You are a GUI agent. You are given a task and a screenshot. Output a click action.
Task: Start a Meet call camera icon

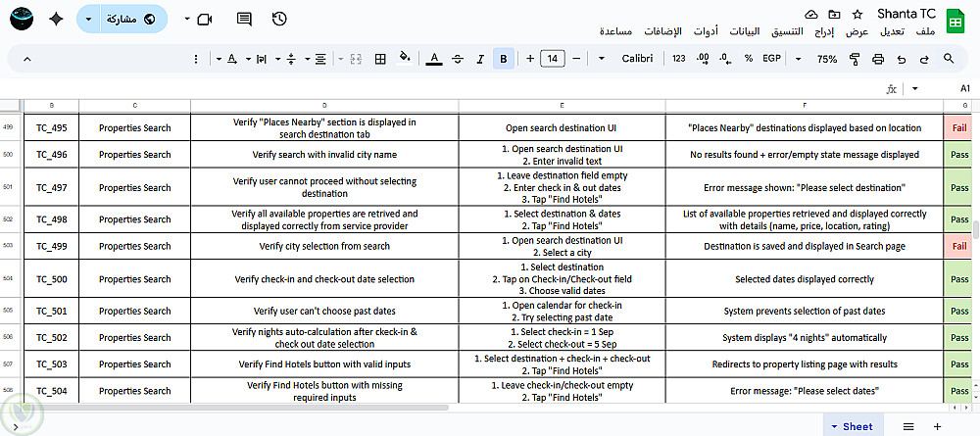click(205, 20)
